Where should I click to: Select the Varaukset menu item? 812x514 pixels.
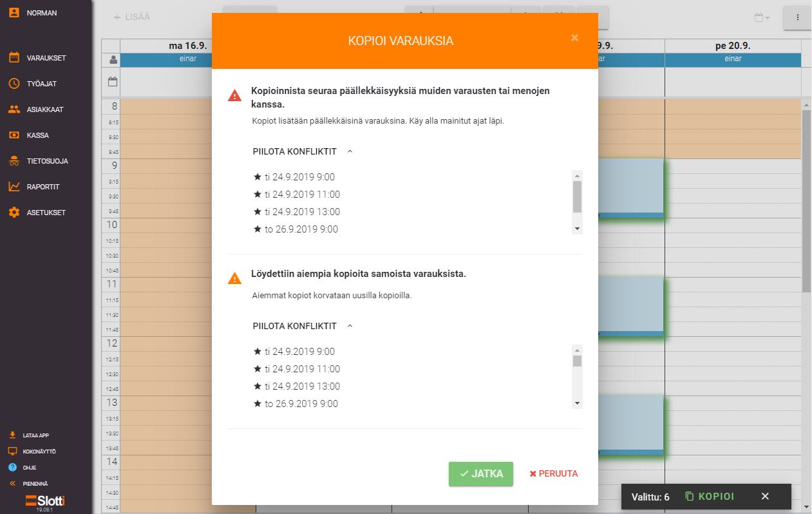[x=46, y=58]
